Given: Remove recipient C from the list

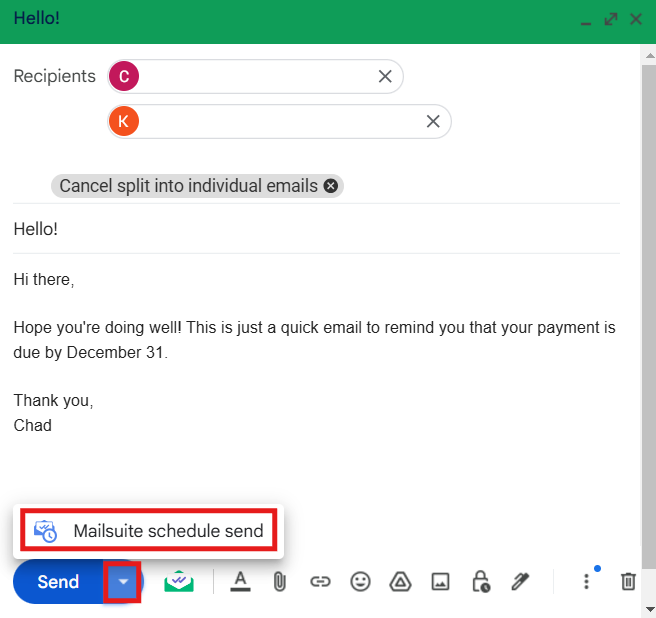Looking at the screenshot, I should pyautogui.click(x=385, y=76).
